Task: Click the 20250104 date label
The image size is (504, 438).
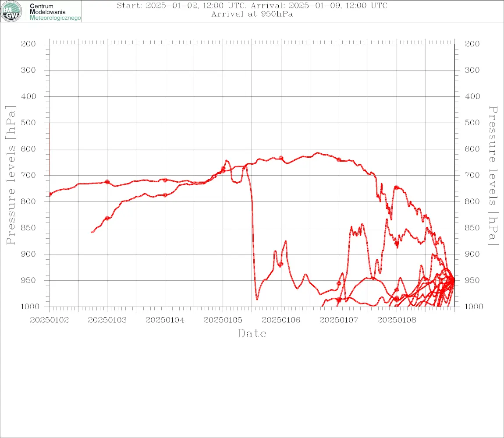Action: pos(165,320)
